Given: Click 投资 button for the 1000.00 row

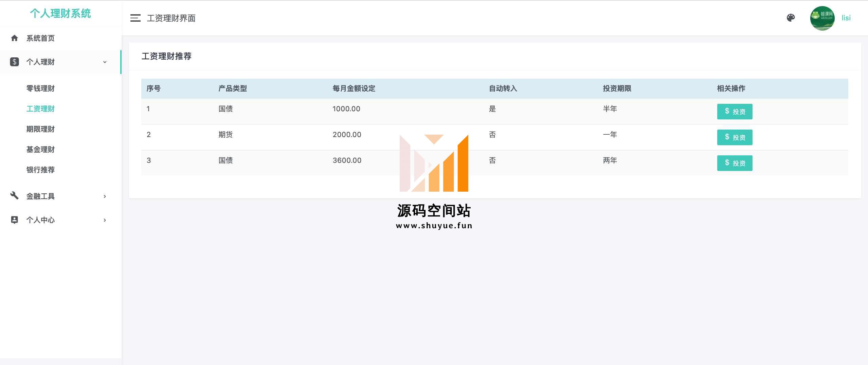Looking at the screenshot, I should 735,112.
